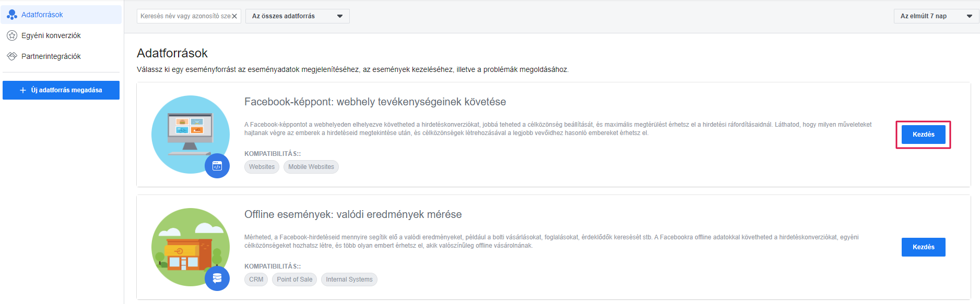Click the Facebook-képpont computer illustration
Viewport: 980px width, 304px height.
point(191,135)
